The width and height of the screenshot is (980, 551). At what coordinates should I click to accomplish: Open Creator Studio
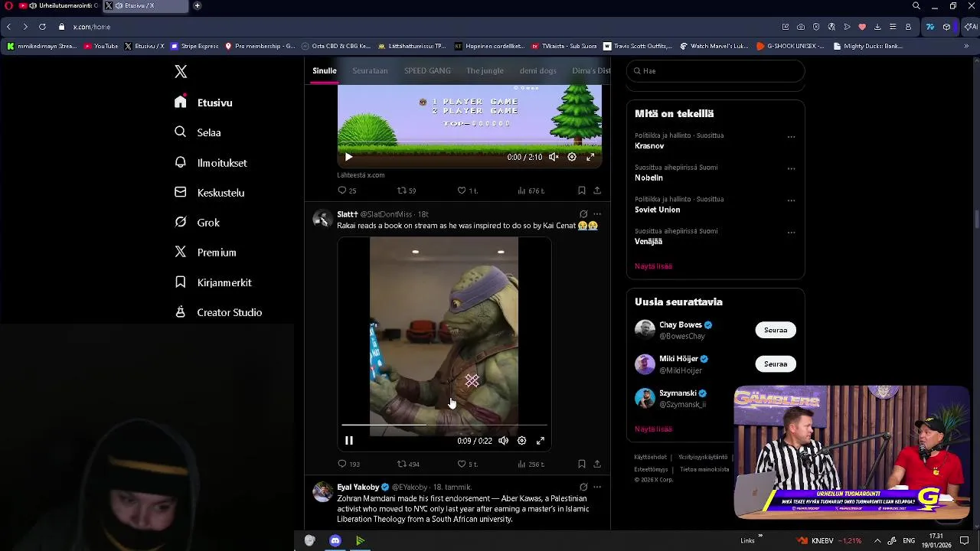(x=218, y=312)
